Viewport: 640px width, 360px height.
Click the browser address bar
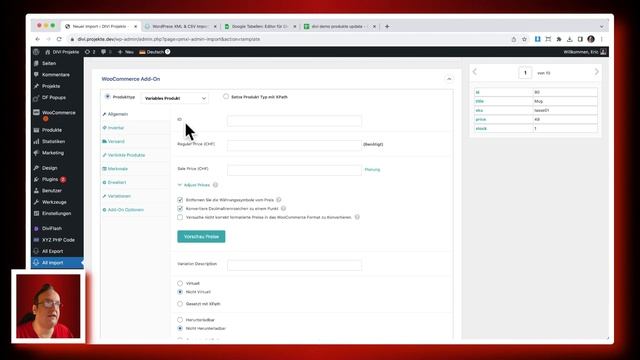pyautogui.click(x=286, y=39)
